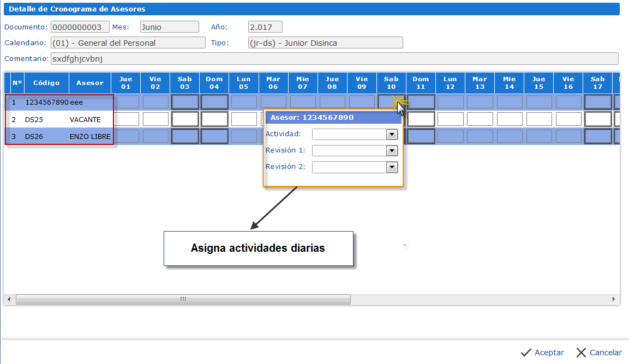Image resolution: width=629 pixels, height=364 pixels.
Task: Click the Sab 03 cell for DS25 VACANTE
Action: click(x=185, y=119)
